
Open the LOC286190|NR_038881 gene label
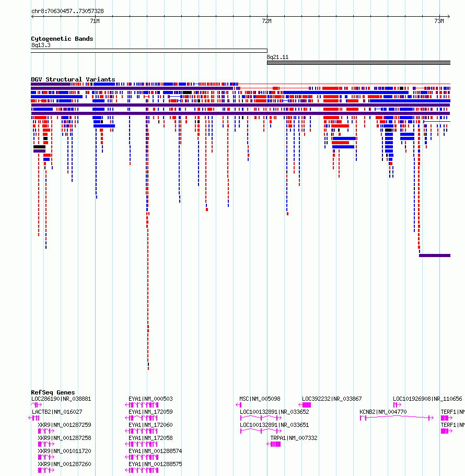(x=61, y=399)
